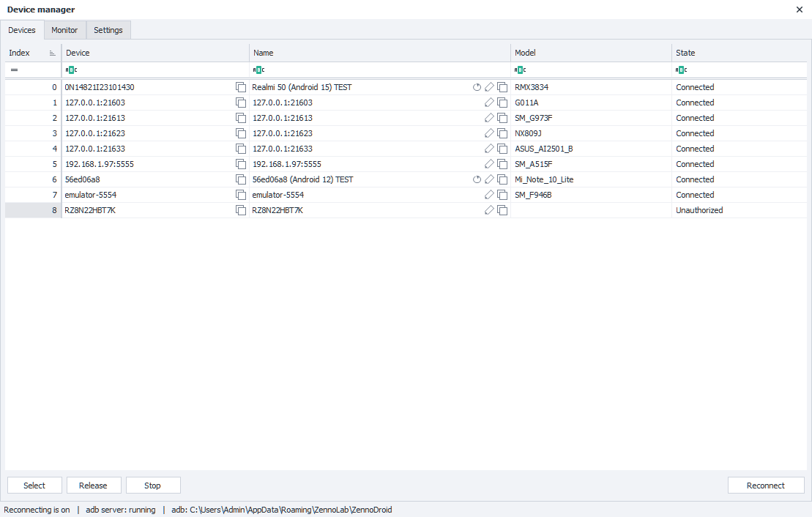Sort by the Index column header
This screenshot has width=812, height=517.
click(x=33, y=53)
